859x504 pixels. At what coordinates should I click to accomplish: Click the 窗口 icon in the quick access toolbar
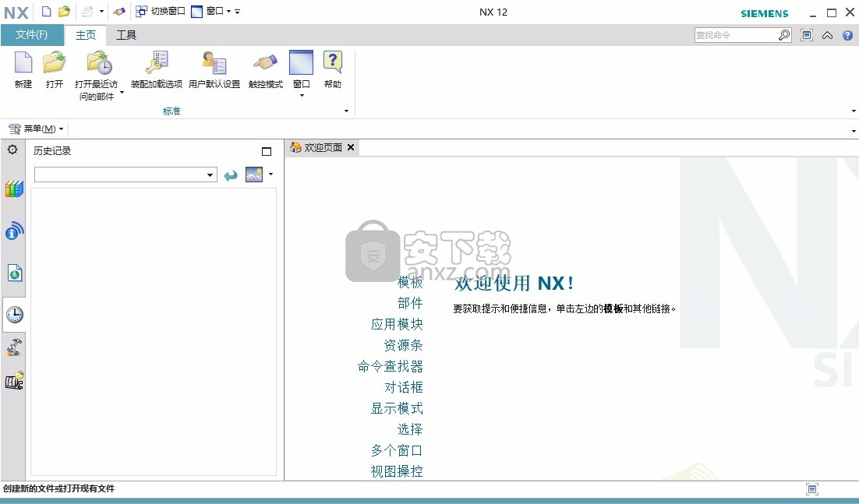(x=196, y=12)
